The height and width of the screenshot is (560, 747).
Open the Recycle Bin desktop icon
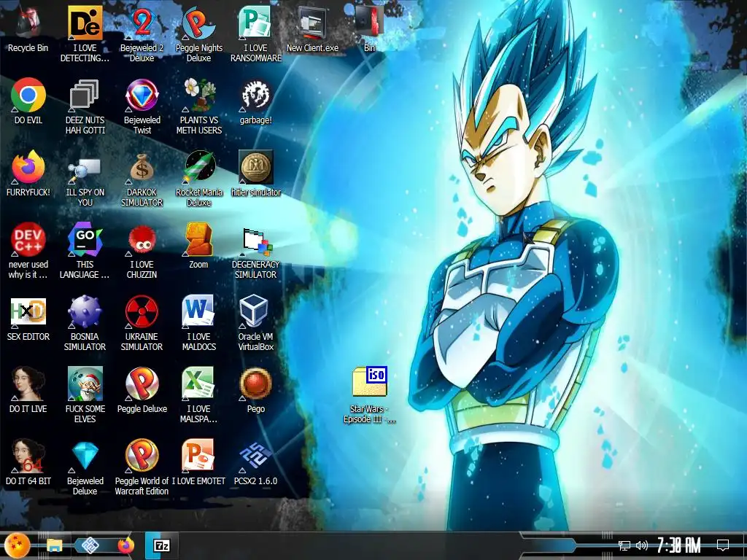28,28
